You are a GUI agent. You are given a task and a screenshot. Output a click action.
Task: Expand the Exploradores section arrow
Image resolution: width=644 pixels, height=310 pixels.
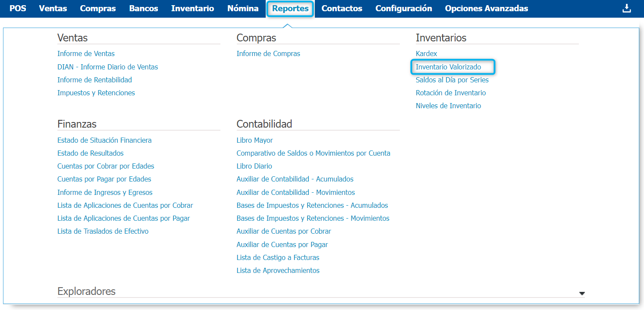point(582,293)
